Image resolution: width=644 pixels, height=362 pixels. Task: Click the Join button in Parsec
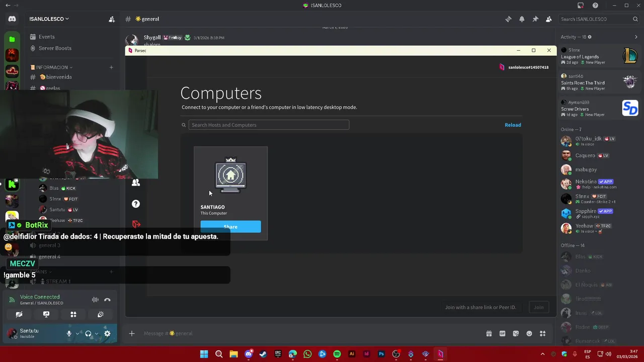pyautogui.click(x=538, y=307)
